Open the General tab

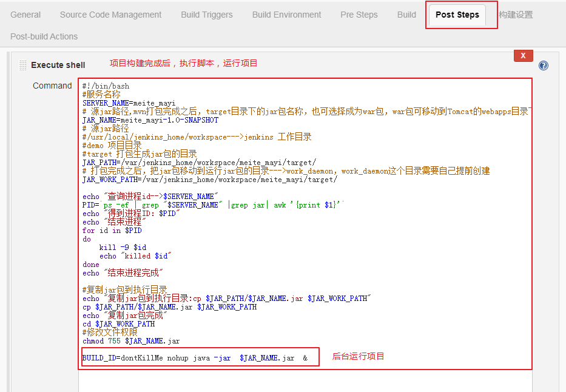point(25,15)
